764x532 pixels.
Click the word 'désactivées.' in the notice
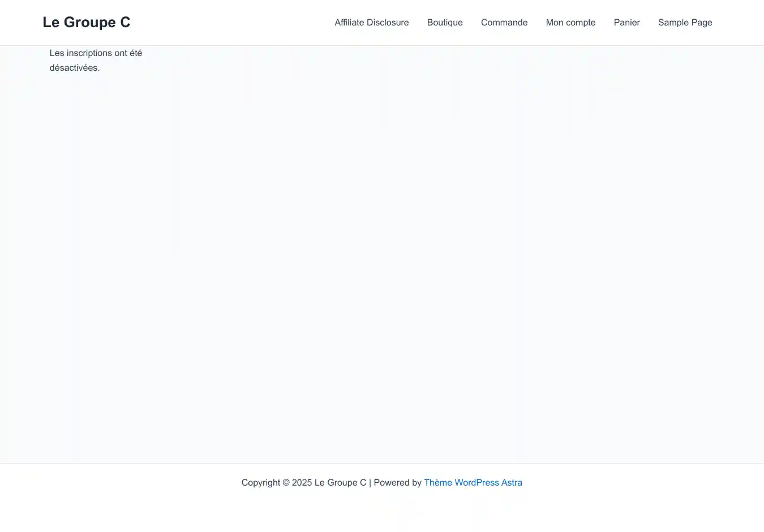(x=74, y=68)
